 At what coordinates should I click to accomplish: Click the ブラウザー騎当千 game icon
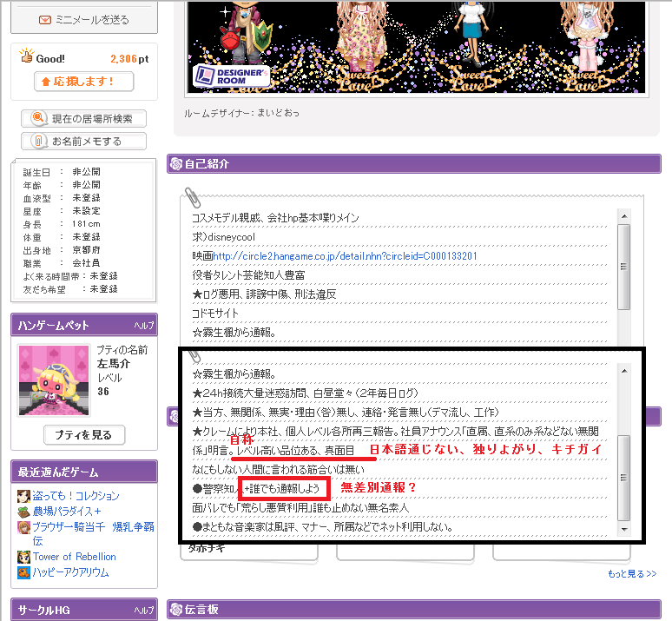tap(23, 527)
